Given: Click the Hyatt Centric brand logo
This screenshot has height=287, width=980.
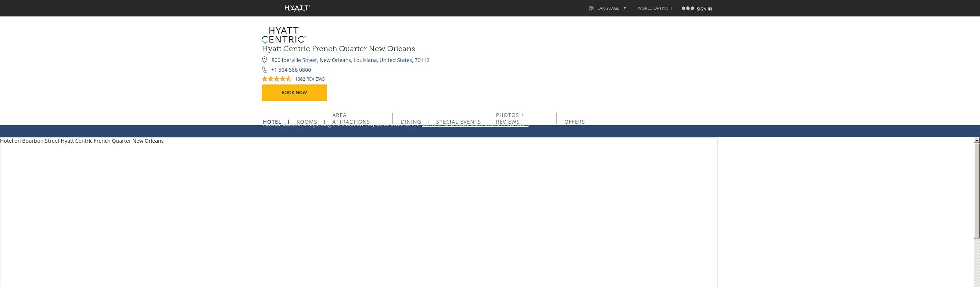Looking at the screenshot, I should (283, 35).
